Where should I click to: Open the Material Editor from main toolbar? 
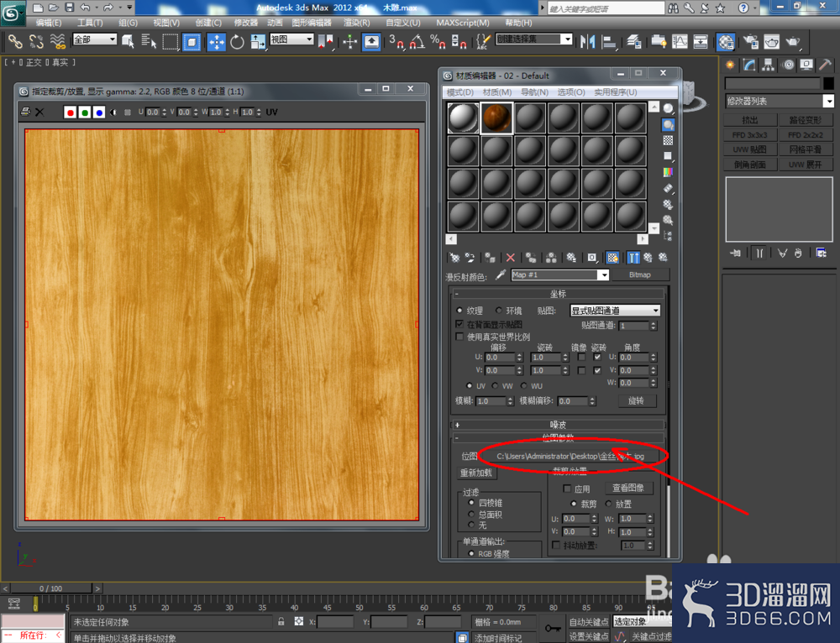click(726, 41)
